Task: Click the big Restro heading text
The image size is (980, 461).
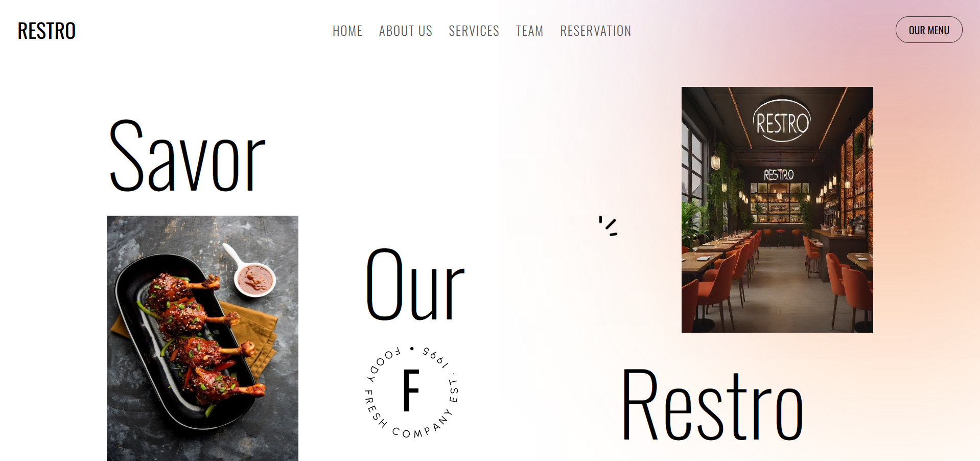Action: click(712, 405)
